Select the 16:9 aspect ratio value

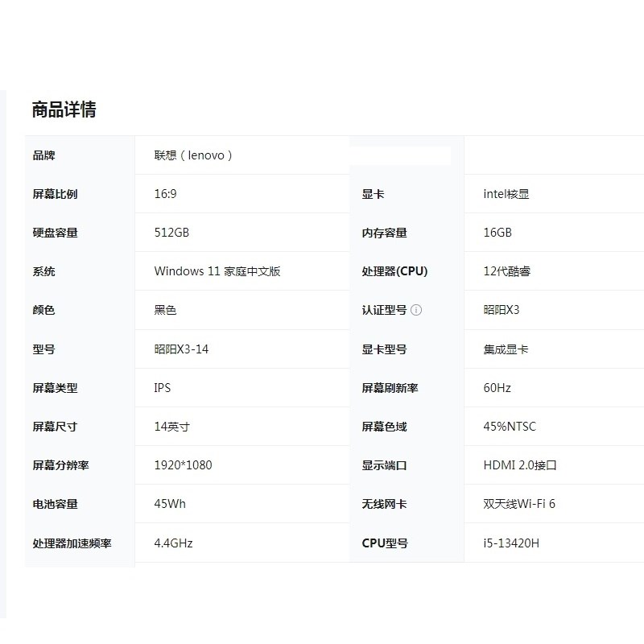pos(166,193)
